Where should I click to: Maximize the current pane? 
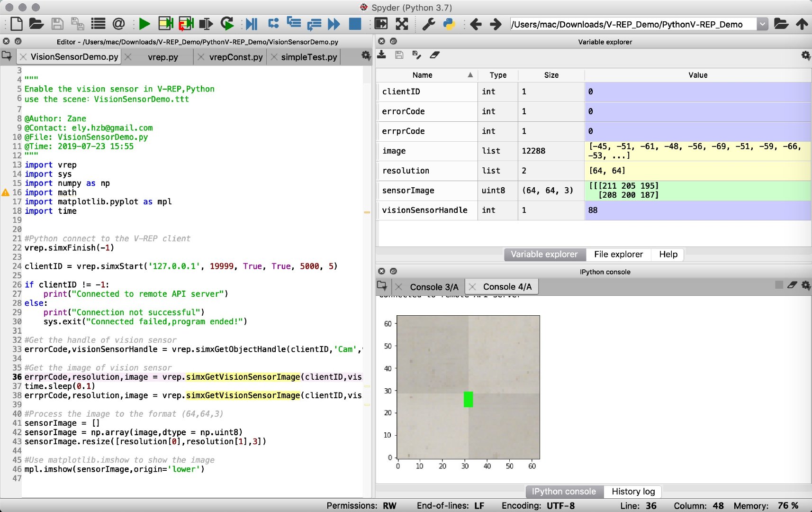[381, 24]
